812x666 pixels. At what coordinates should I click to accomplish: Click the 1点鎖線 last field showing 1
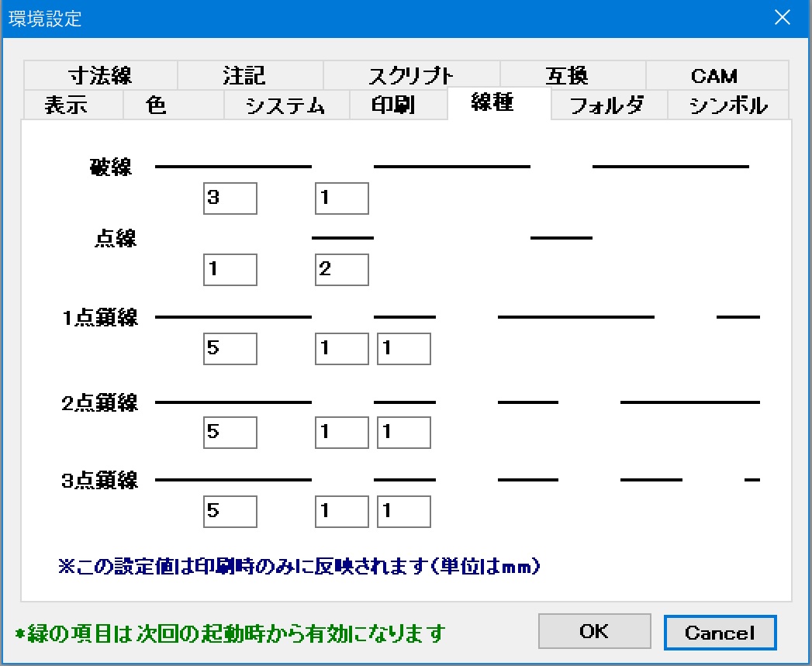coord(404,349)
